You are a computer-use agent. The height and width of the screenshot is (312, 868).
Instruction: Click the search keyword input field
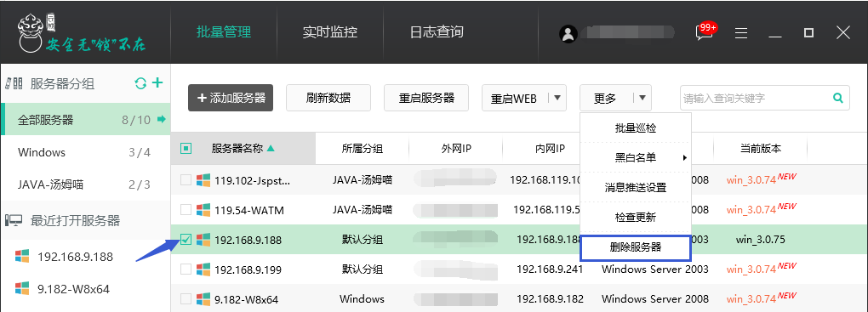pos(756,99)
